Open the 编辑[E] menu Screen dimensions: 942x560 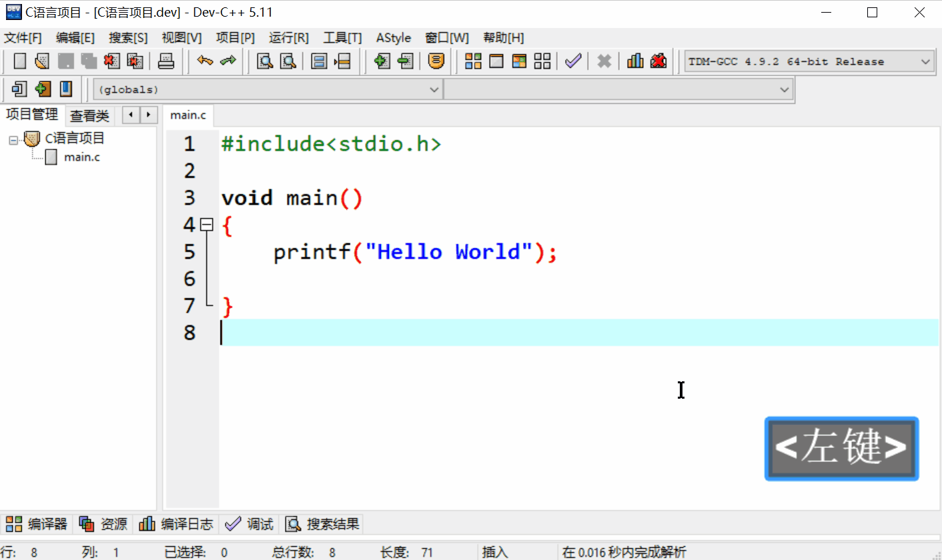click(x=75, y=38)
